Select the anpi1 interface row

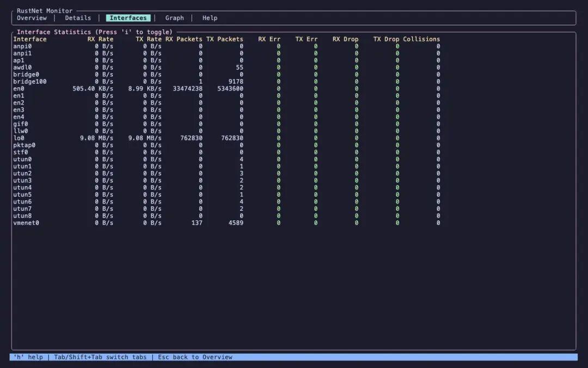click(226, 53)
